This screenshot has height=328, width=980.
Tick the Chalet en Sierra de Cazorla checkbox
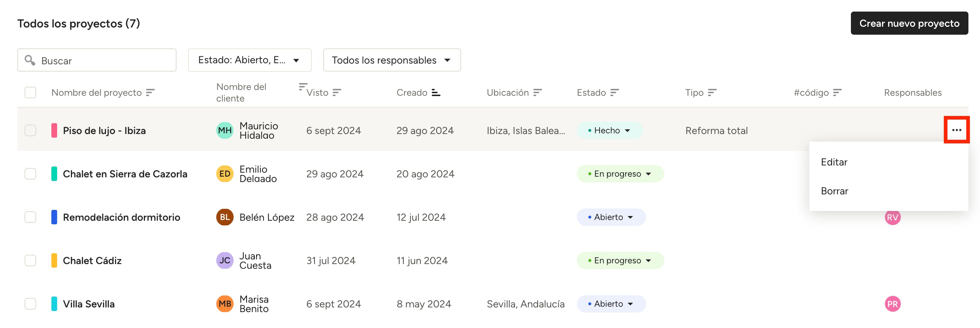tap(30, 174)
